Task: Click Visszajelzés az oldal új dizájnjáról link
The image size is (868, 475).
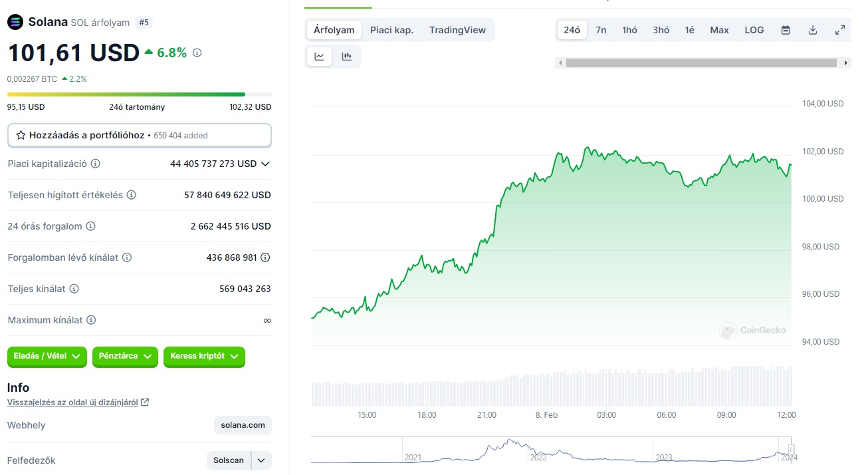Action: [72, 402]
